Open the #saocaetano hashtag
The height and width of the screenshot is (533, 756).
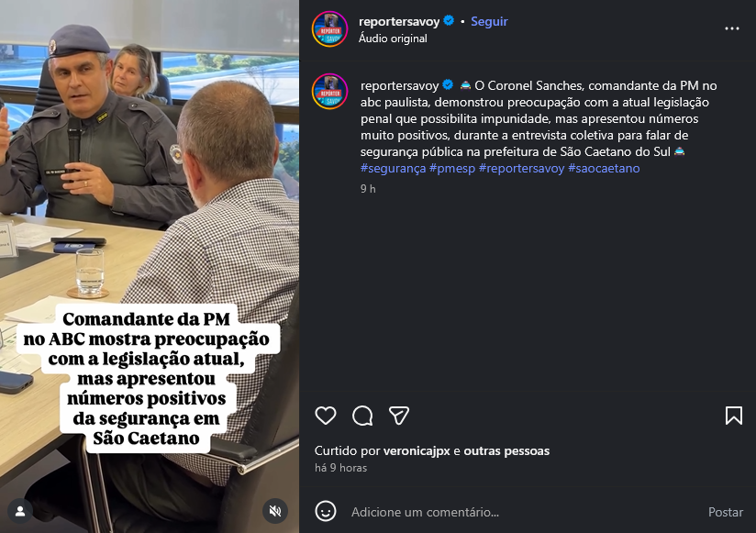click(x=604, y=168)
